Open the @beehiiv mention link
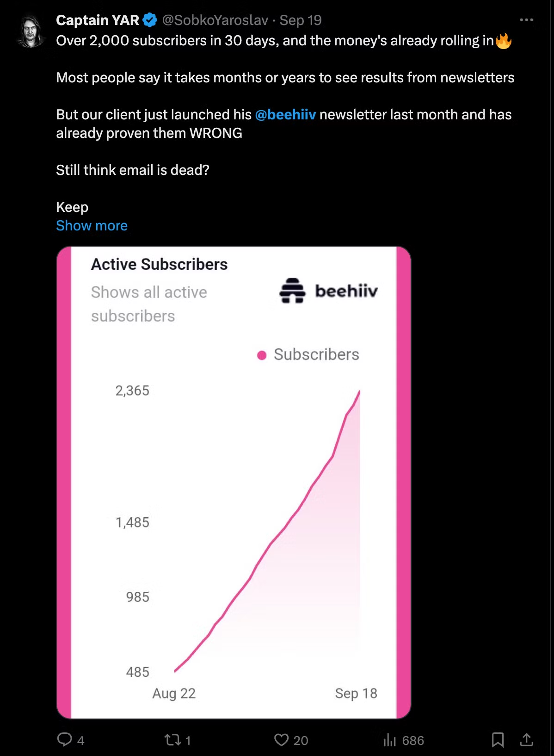Viewport: 554px width, 756px height. [285, 115]
